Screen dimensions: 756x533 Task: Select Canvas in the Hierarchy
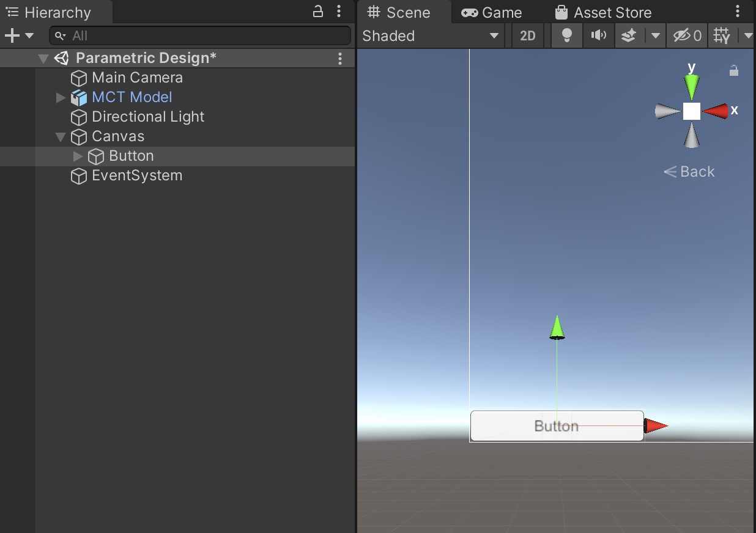click(118, 136)
